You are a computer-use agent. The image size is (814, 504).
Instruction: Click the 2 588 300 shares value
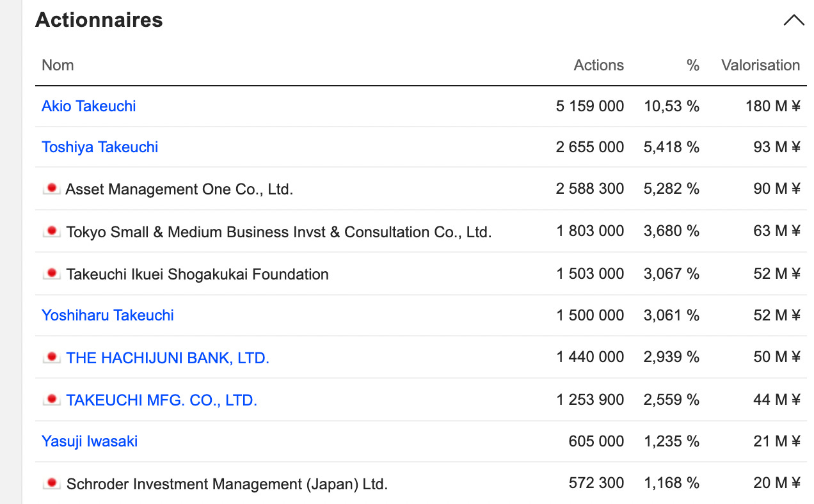coord(590,189)
